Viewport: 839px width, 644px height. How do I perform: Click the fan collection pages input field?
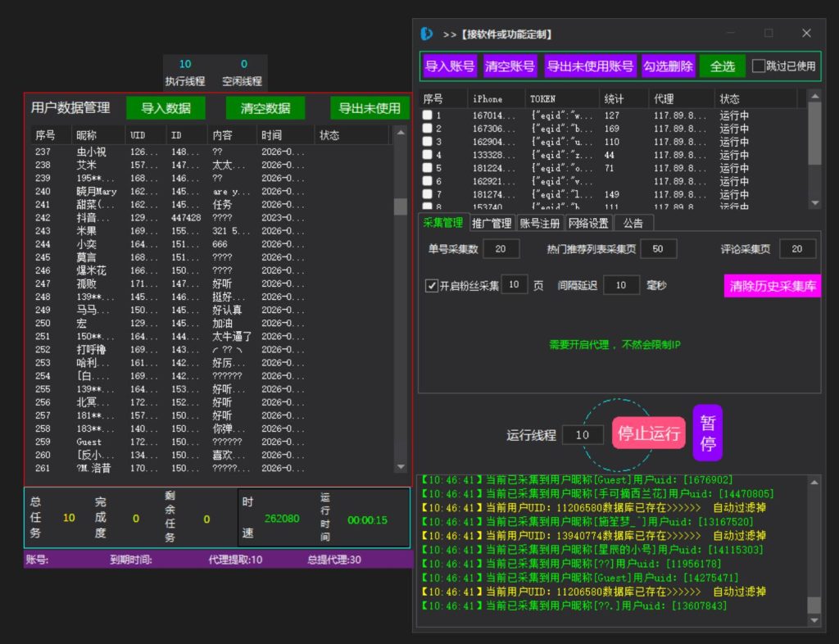(515, 284)
